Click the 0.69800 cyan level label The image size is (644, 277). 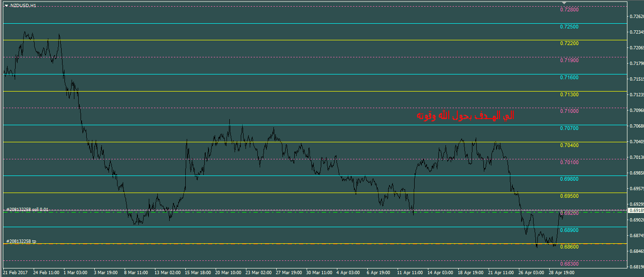pos(569,179)
